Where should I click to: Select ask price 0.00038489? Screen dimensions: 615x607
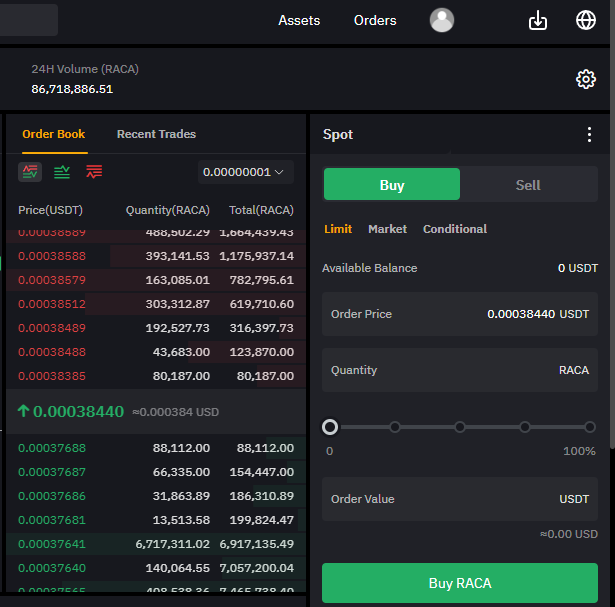coord(52,328)
